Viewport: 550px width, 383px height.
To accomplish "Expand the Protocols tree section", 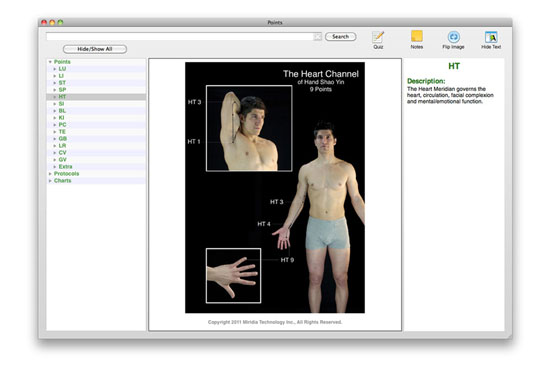I will point(50,174).
